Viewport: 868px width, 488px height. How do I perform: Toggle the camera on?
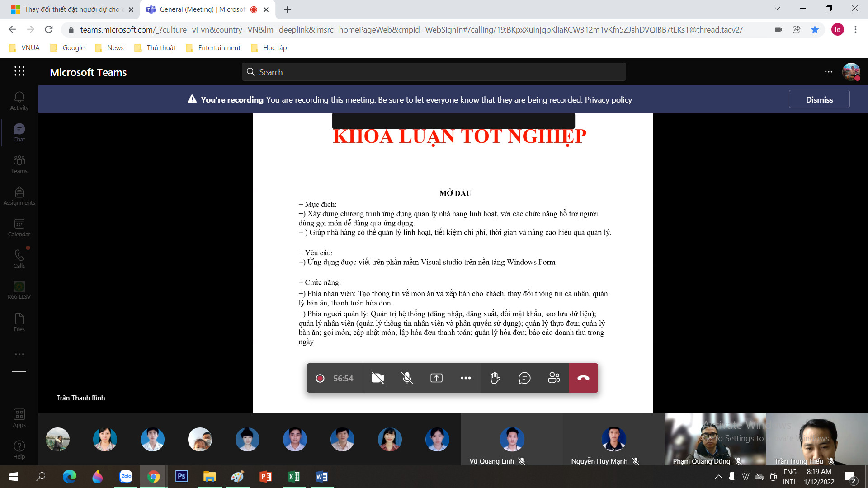pos(377,378)
